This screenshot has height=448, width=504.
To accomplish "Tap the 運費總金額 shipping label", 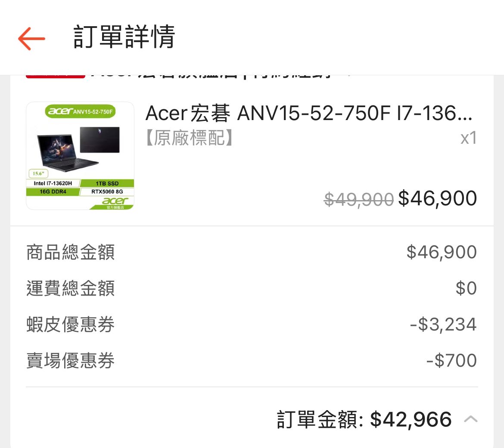I will (71, 288).
